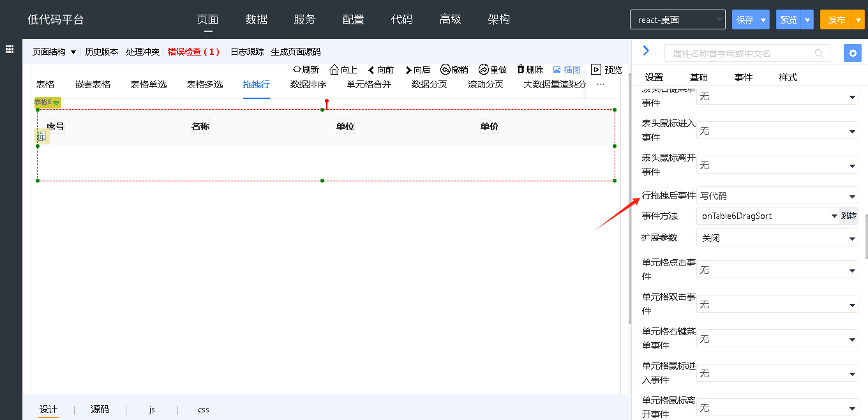Image resolution: width=868 pixels, height=420 pixels.
Task: Click the orange 发布 button
Action: click(836, 20)
